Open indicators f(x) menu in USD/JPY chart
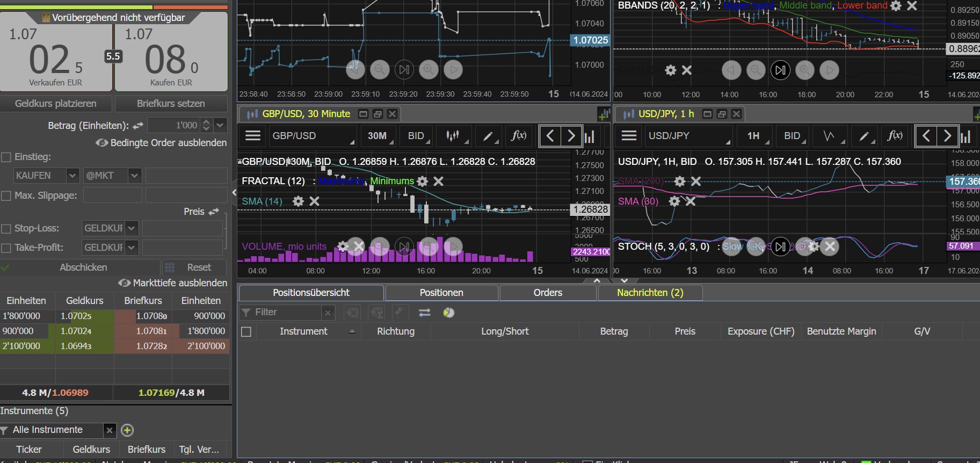 tap(894, 136)
